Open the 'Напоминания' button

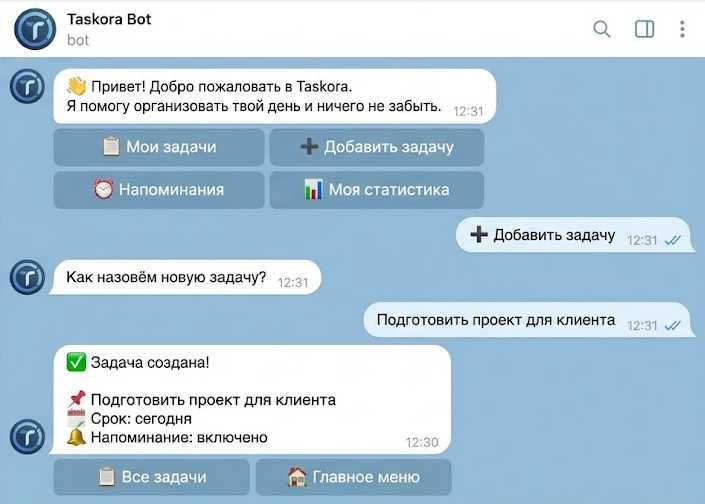[x=159, y=190]
